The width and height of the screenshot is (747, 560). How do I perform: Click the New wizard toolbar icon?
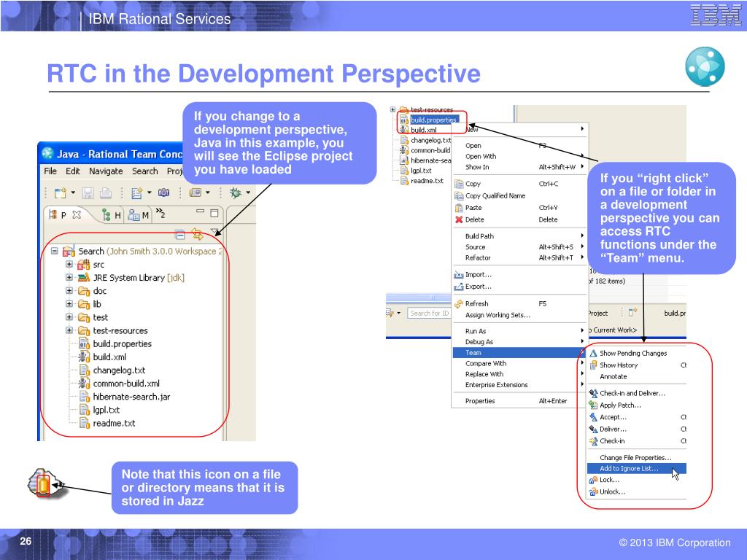(x=61, y=192)
